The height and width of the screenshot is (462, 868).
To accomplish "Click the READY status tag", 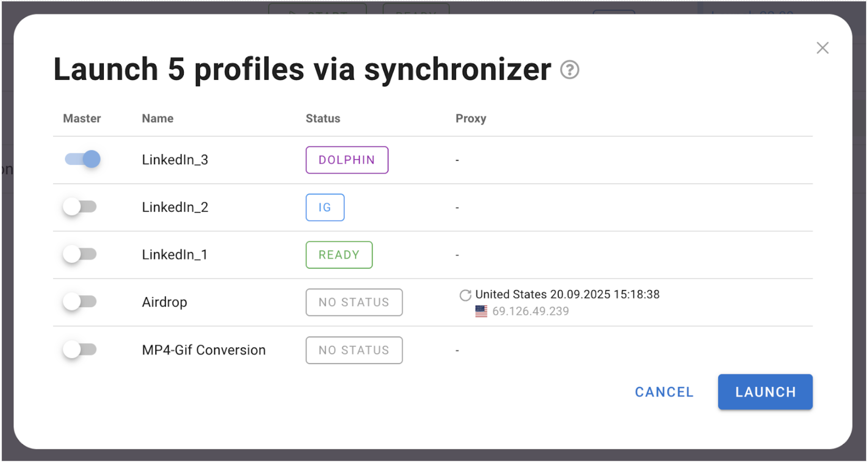I will click(339, 255).
